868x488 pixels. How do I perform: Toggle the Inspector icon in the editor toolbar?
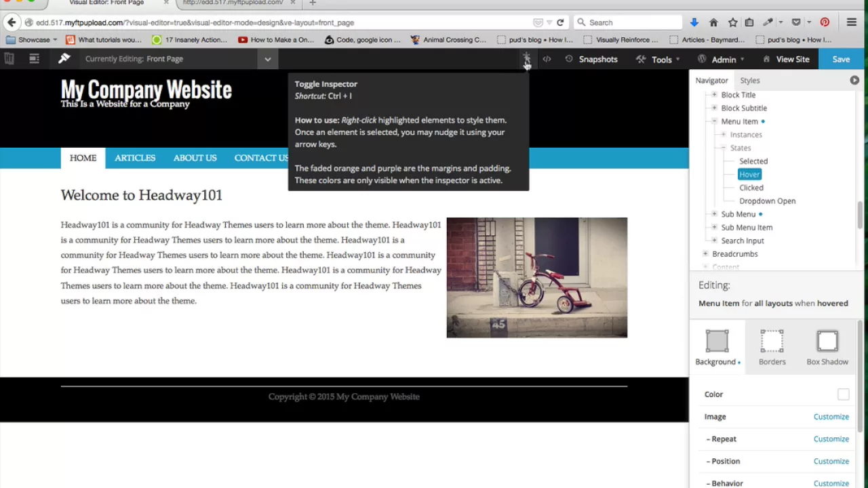coord(526,59)
